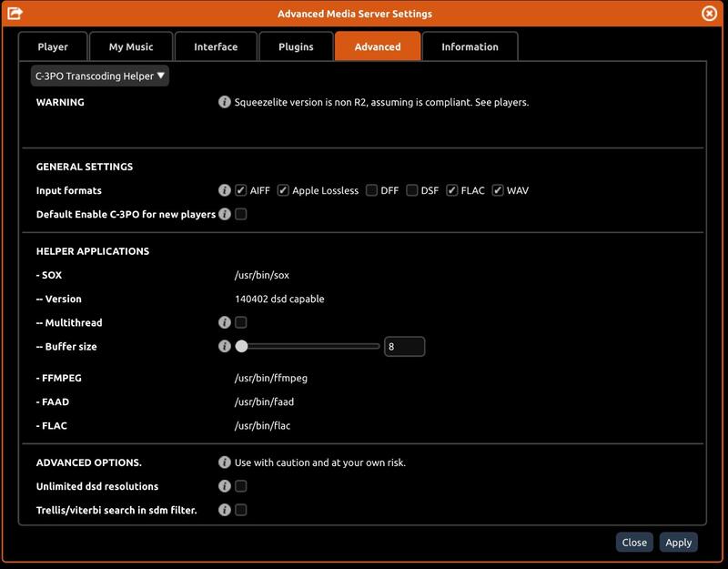This screenshot has height=569, width=728.
Task: Enable the DFF input format checkbox
Action: [371, 191]
